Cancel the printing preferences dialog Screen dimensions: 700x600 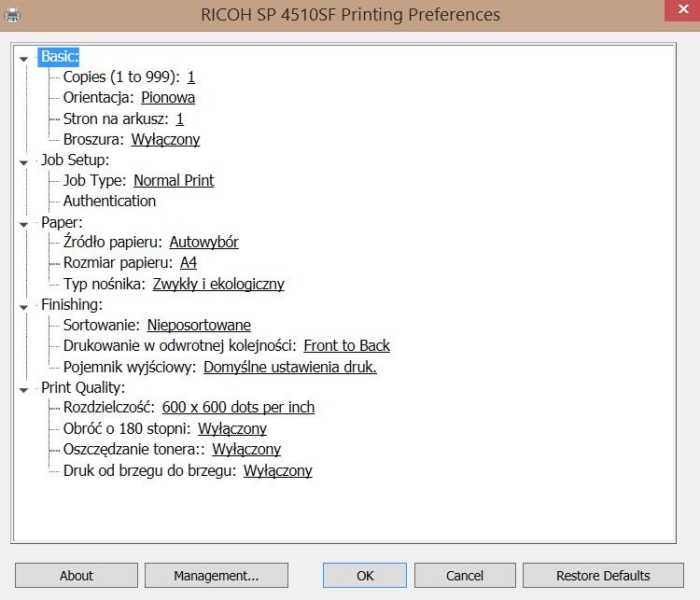point(465,576)
